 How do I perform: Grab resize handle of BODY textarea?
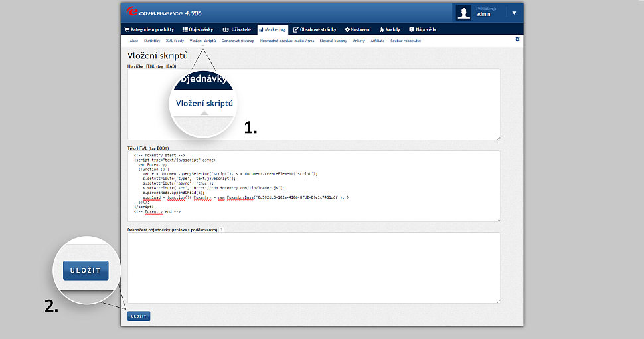[x=498, y=220]
